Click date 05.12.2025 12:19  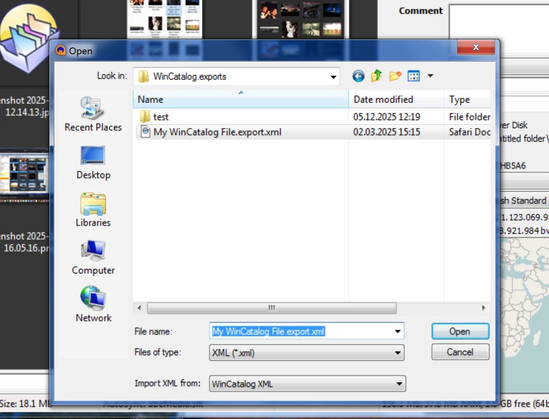pos(387,117)
